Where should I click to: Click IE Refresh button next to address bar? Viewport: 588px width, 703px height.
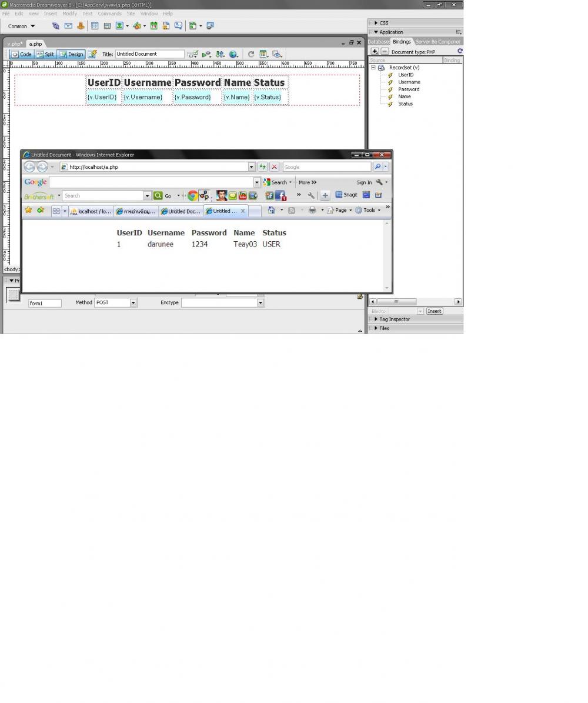tap(263, 167)
